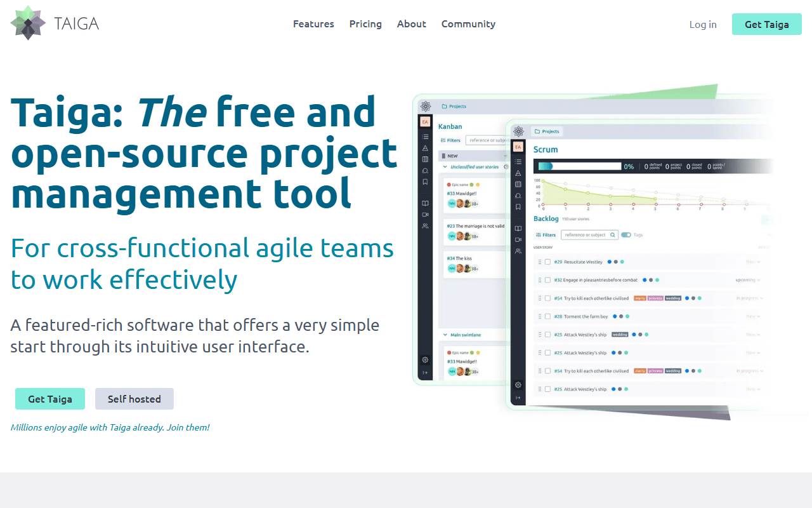The width and height of the screenshot is (812, 508).
Task: Open the wiki book icon in Scrum sidebar
Action: tap(518, 229)
